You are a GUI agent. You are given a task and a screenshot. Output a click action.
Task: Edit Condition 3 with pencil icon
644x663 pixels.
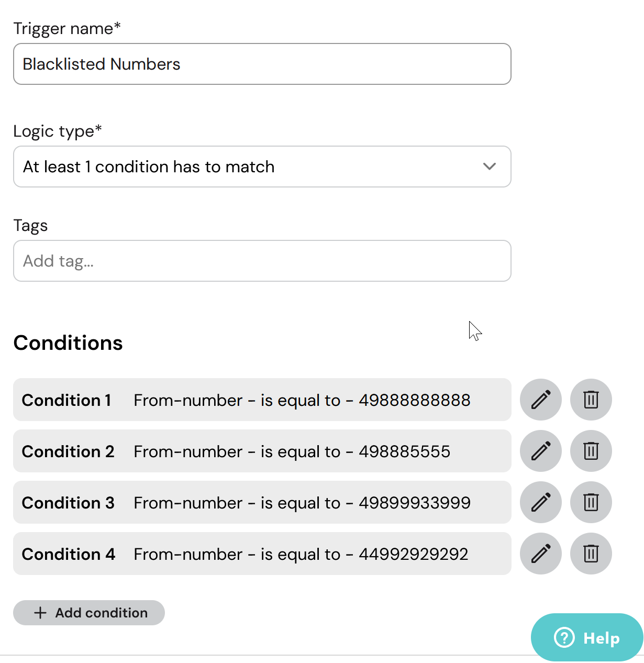[541, 502]
